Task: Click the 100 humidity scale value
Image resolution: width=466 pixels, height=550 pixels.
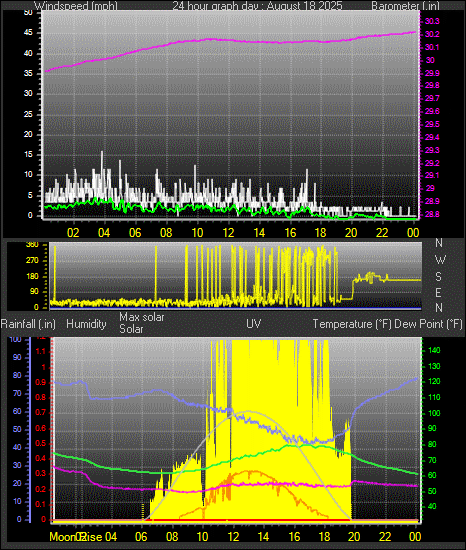Action: pos(15,339)
